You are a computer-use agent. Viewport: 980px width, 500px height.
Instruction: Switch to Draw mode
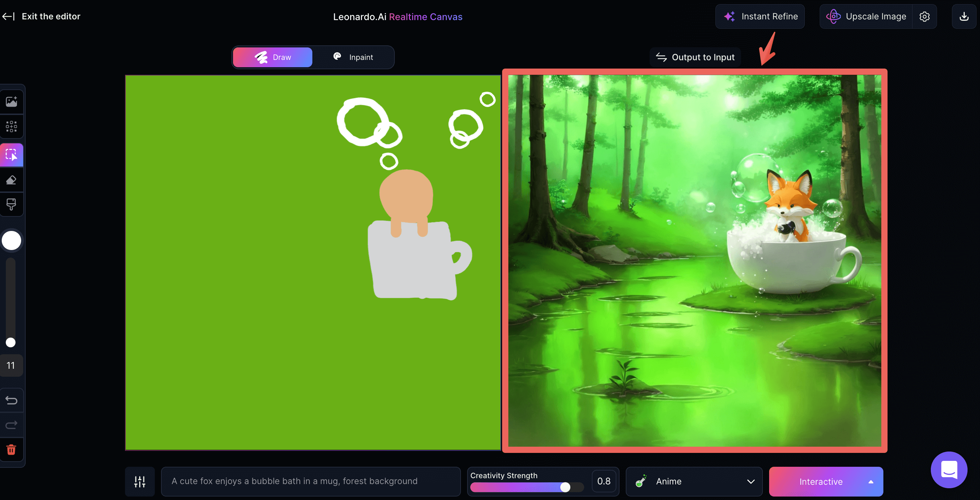click(x=273, y=57)
